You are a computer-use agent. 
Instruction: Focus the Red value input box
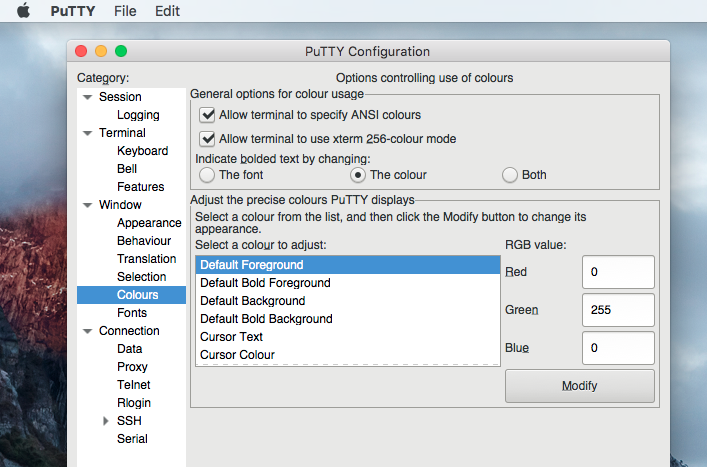tap(617, 272)
